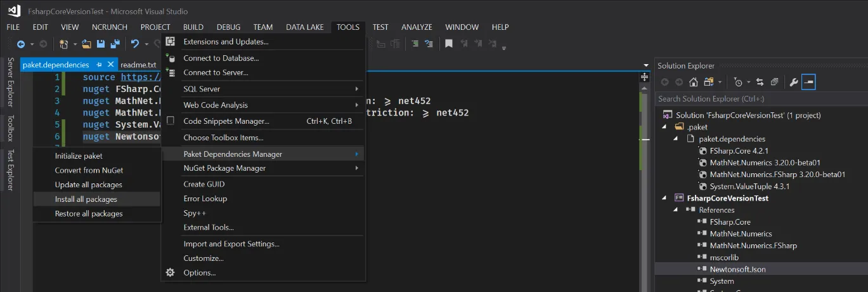Open dropdown arrow beside Navigate Backward
The height and width of the screenshot is (292, 868).
coord(31,44)
